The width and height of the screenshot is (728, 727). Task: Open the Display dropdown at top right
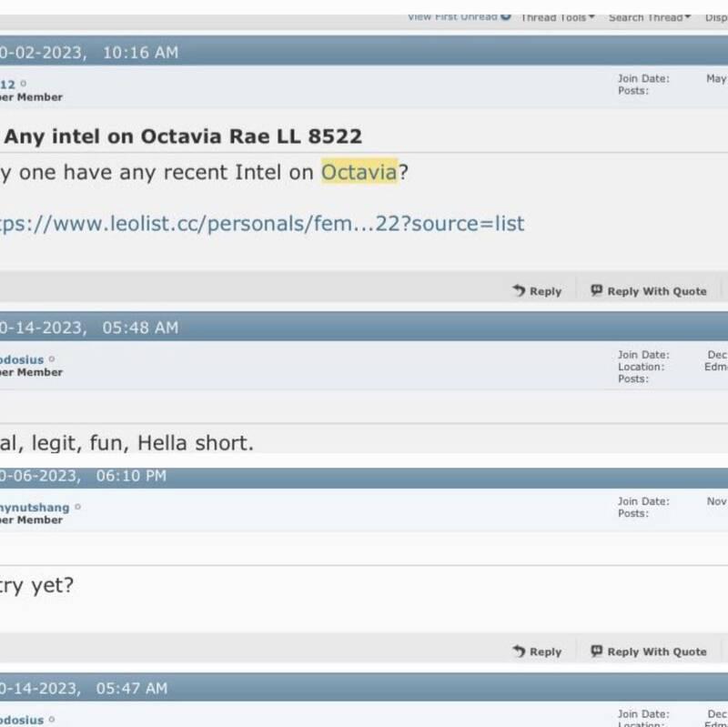pos(716,17)
